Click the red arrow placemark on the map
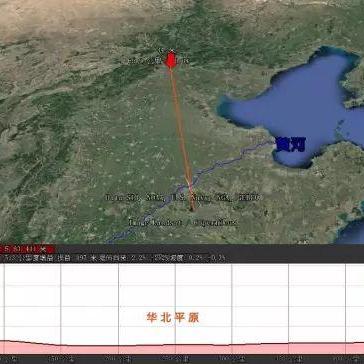Image resolution: width=364 pixels, height=364 pixels. click(171, 60)
